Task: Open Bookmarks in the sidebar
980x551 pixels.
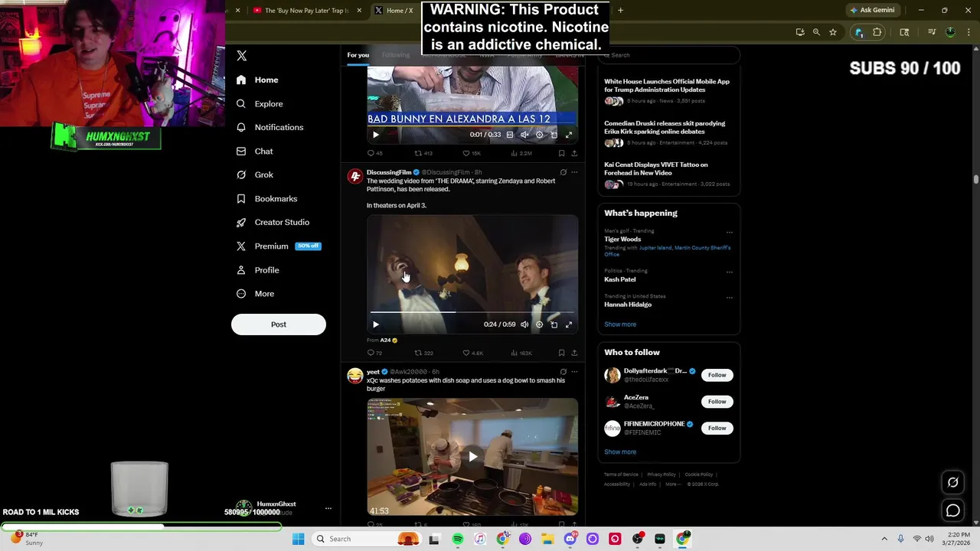Action: tap(266, 199)
